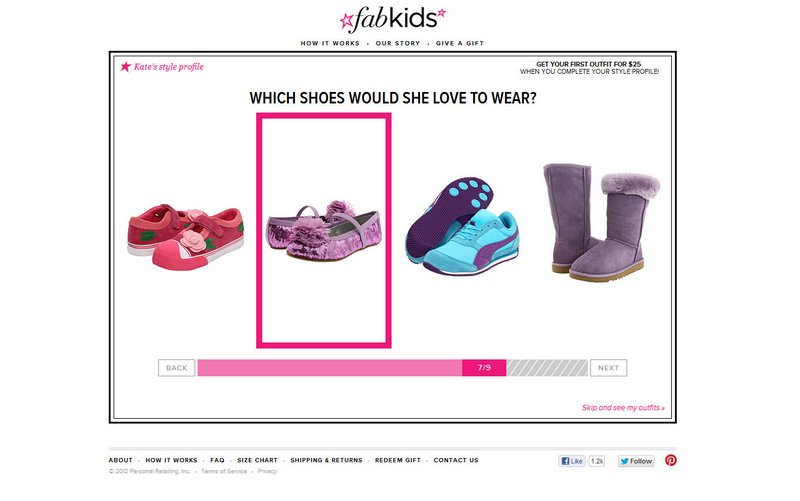The height and width of the screenshot is (501, 800).
Task: Select the purple sequin ballet flats
Action: coord(324,230)
